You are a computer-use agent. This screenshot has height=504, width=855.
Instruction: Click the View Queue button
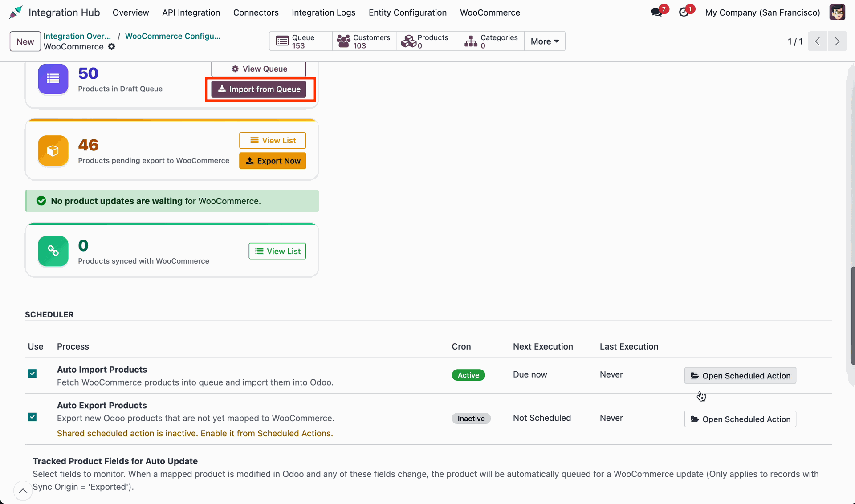click(x=259, y=69)
